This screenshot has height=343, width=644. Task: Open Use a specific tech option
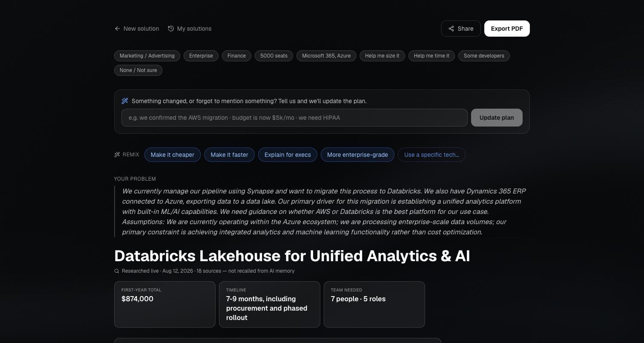point(431,155)
